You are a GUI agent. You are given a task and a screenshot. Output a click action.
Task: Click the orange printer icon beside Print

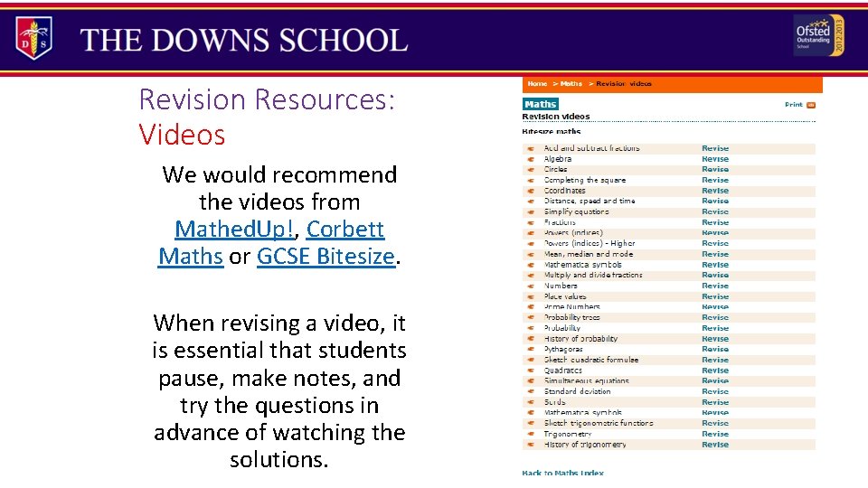tap(811, 105)
